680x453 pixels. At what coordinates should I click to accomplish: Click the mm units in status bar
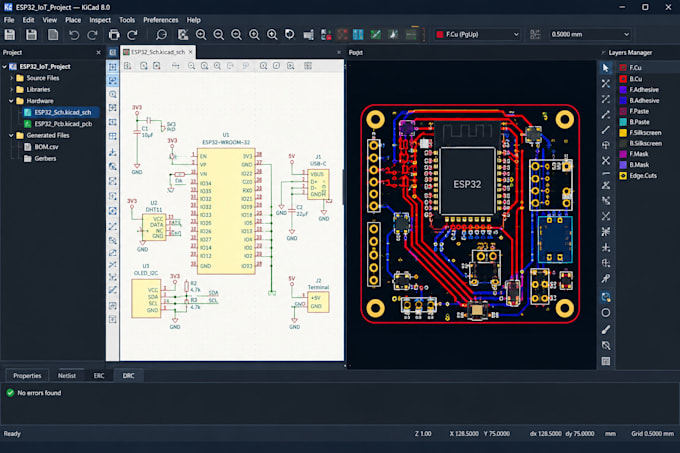(610, 434)
